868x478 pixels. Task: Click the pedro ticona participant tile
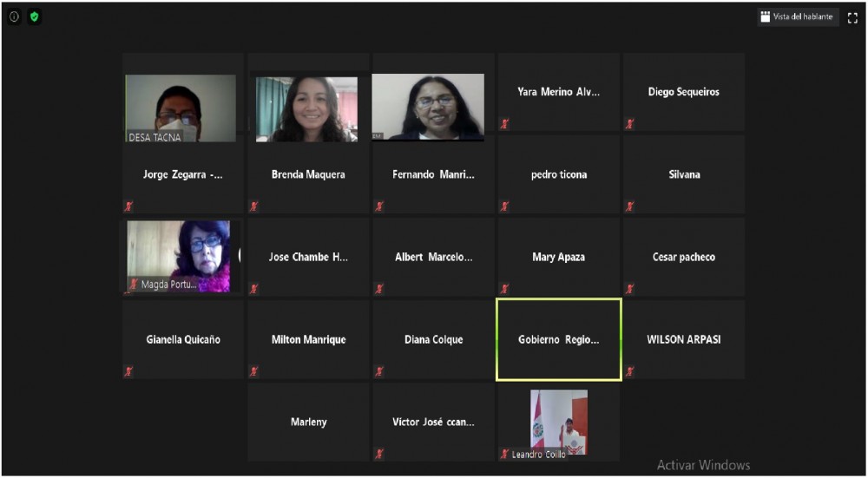tap(558, 174)
